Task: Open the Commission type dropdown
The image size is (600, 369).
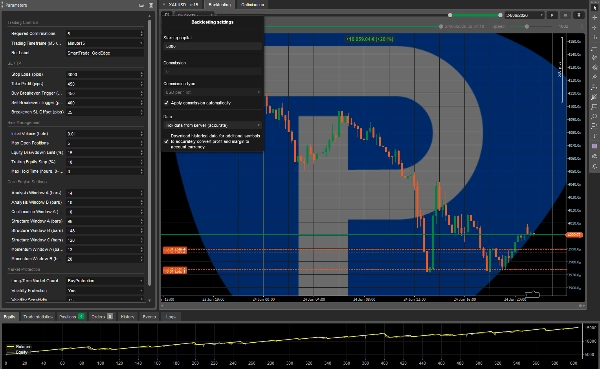Action: (213, 93)
